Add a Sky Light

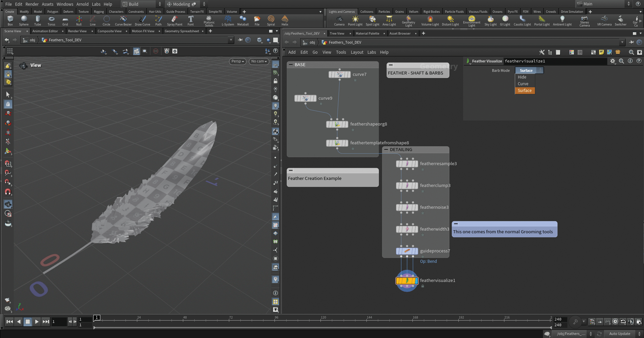pyautogui.click(x=491, y=20)
